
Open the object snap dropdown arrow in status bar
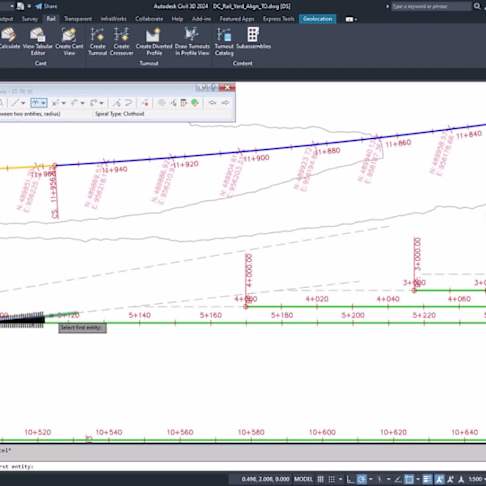418,479
